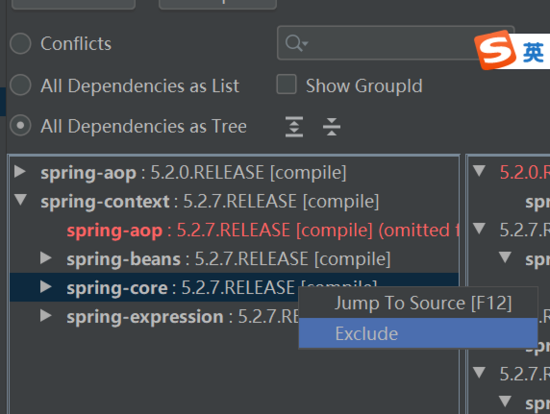
Task: Click the collapse all tree icon
Action: (331, 126)
